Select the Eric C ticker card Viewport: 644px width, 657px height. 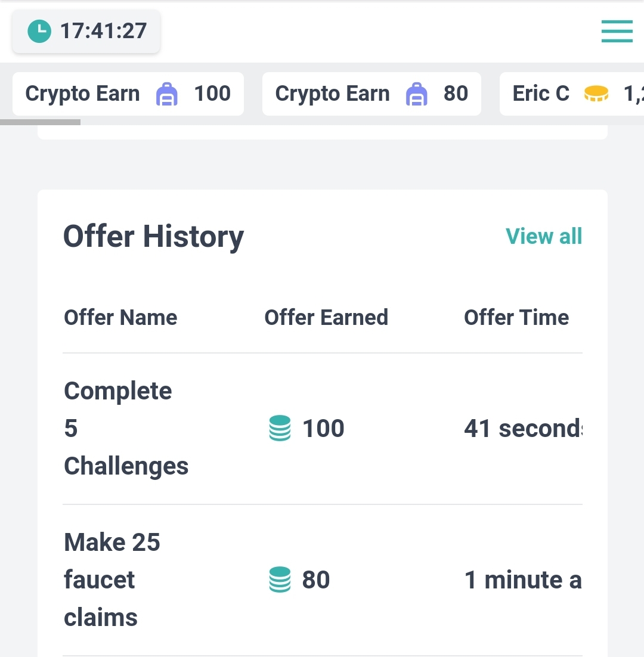click(571, 94)
